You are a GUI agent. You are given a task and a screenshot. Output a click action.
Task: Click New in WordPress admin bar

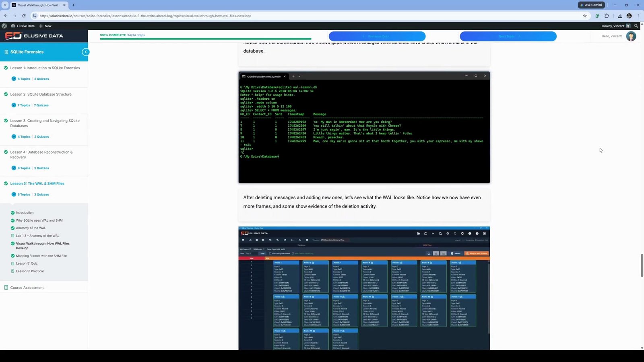(x=45, y=26)
